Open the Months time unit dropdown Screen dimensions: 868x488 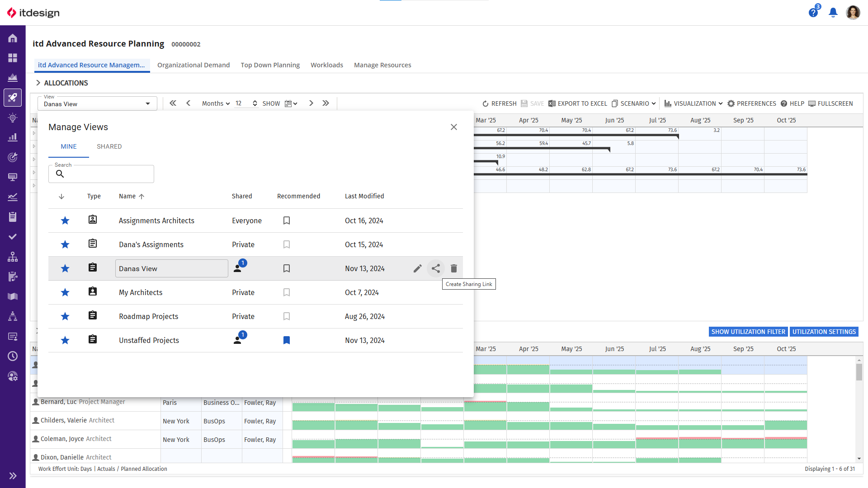pos(216,103)
